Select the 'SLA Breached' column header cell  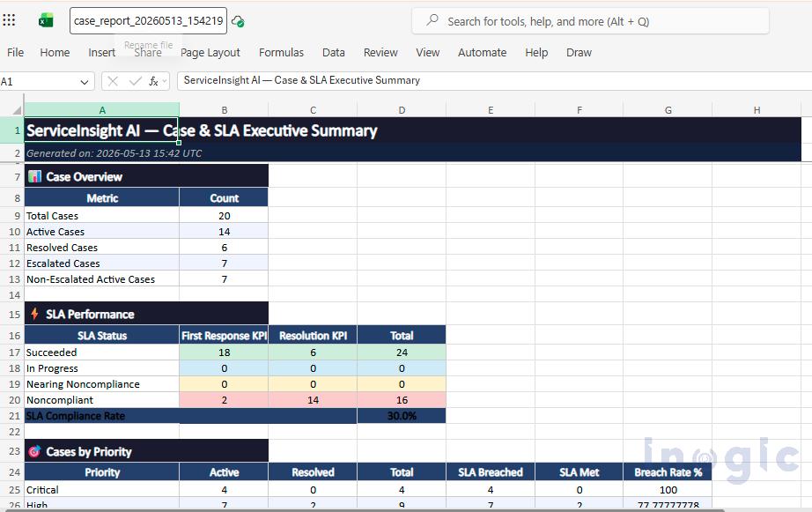(491, 472)
